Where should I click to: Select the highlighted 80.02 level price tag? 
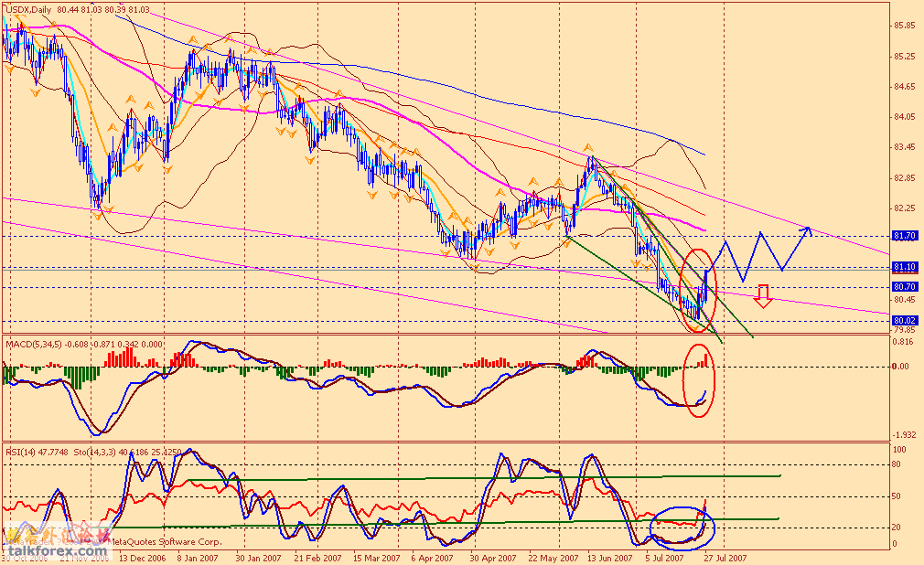[905, 321]
